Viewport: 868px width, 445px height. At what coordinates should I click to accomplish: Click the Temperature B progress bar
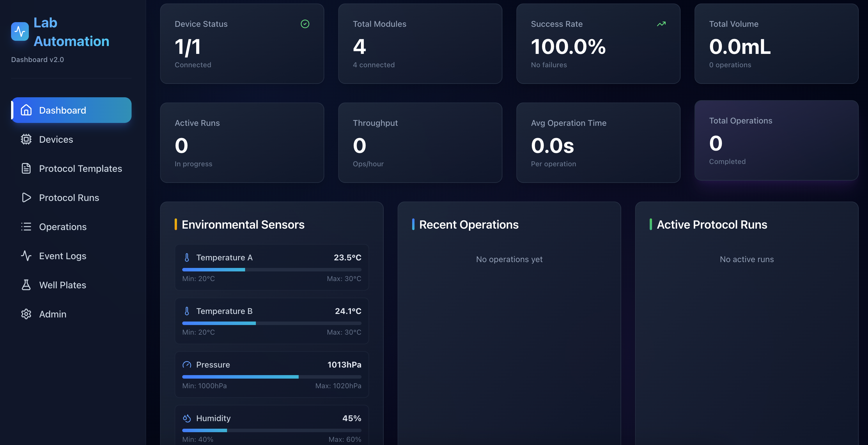pos(271,323)
